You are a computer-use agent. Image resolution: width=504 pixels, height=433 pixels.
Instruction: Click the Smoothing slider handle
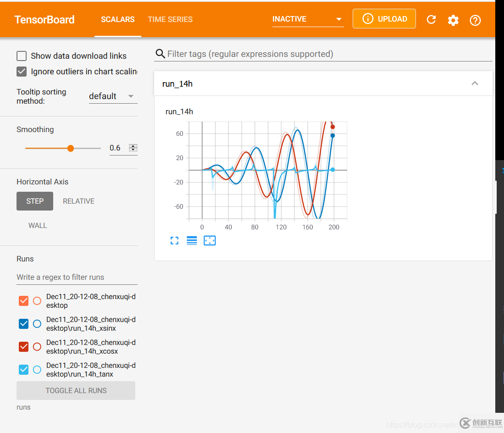tap(71, 148)
